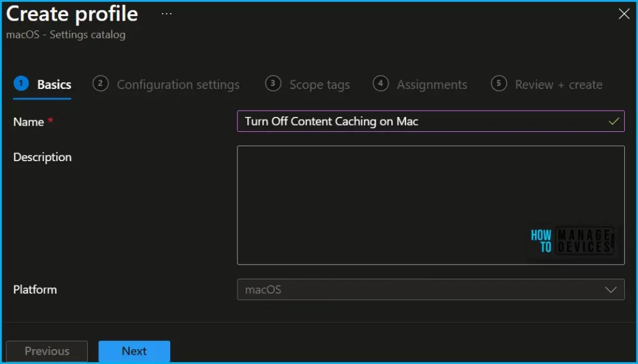
Task: Click inside the Description text area
Action: pyautogui.click(x=431, y=205)
